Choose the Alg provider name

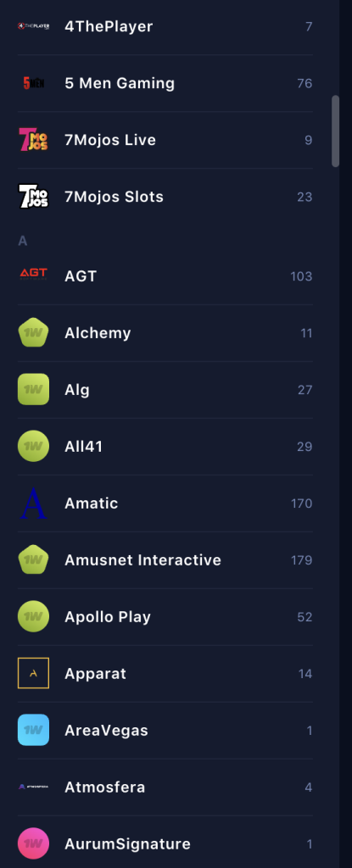pos(77,390)
